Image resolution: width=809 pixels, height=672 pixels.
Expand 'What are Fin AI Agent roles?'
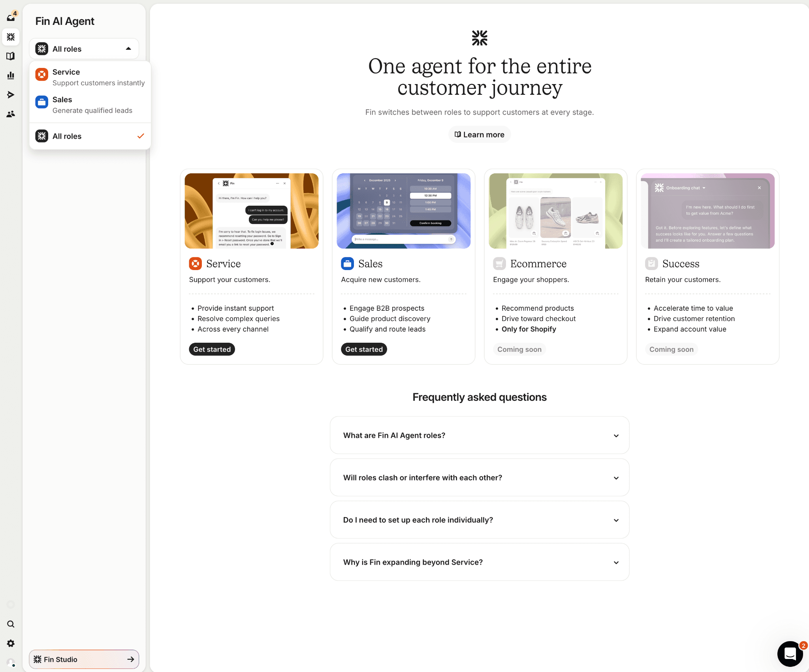(x=479, y=435)
